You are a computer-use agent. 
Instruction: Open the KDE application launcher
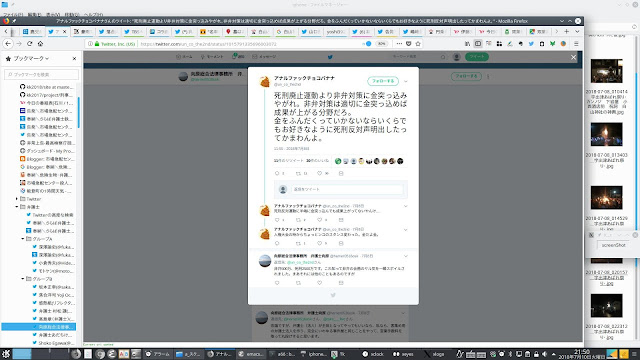click(6, 354)
